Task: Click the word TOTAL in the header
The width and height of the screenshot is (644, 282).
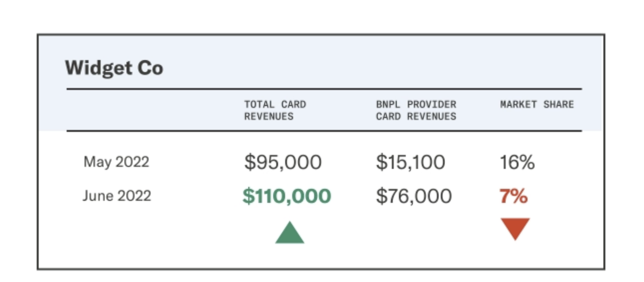Action: pyautogui.click(x=259, y=104)
